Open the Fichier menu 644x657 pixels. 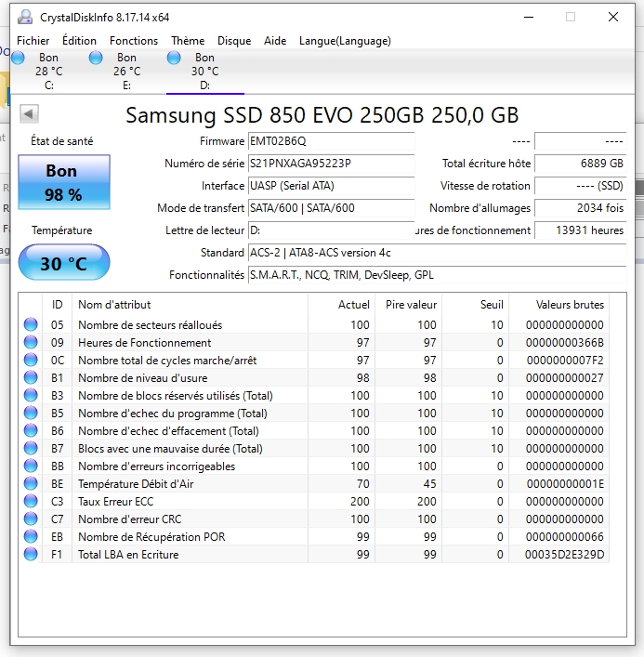pyautogui.click(x=33, y=41)
